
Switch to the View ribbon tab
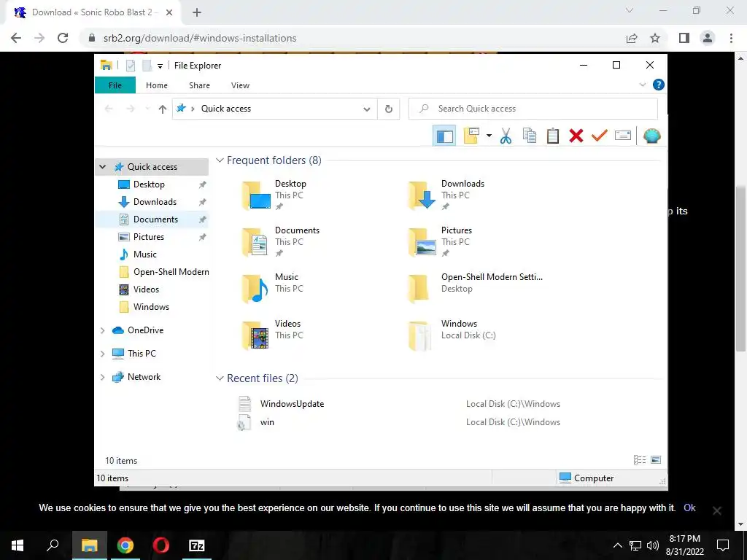coord(240,85)
